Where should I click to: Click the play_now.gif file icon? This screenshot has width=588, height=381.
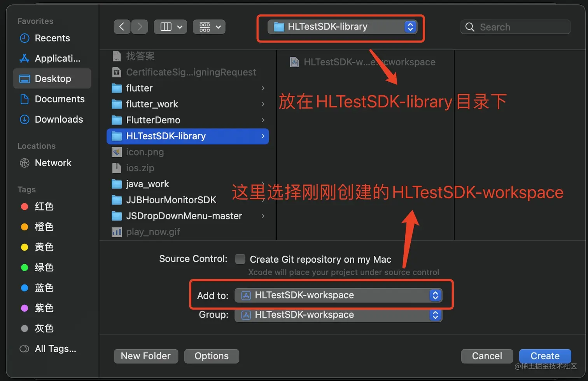point(117,232)
